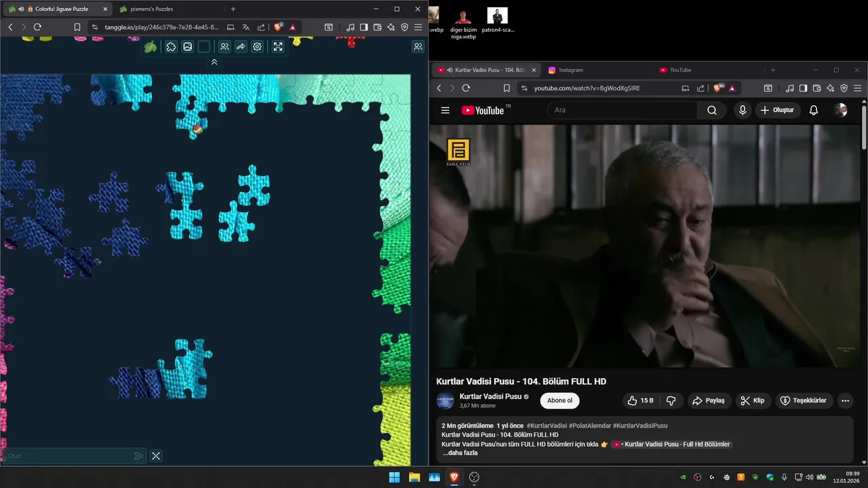
Task: Go back in the Tanggle browser window
Action: pyautogui.click(x=10, y=27)
